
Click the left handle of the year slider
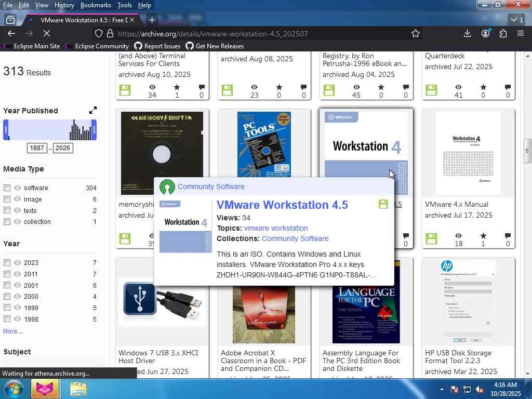pyautogui.click(x=6, y=130)
